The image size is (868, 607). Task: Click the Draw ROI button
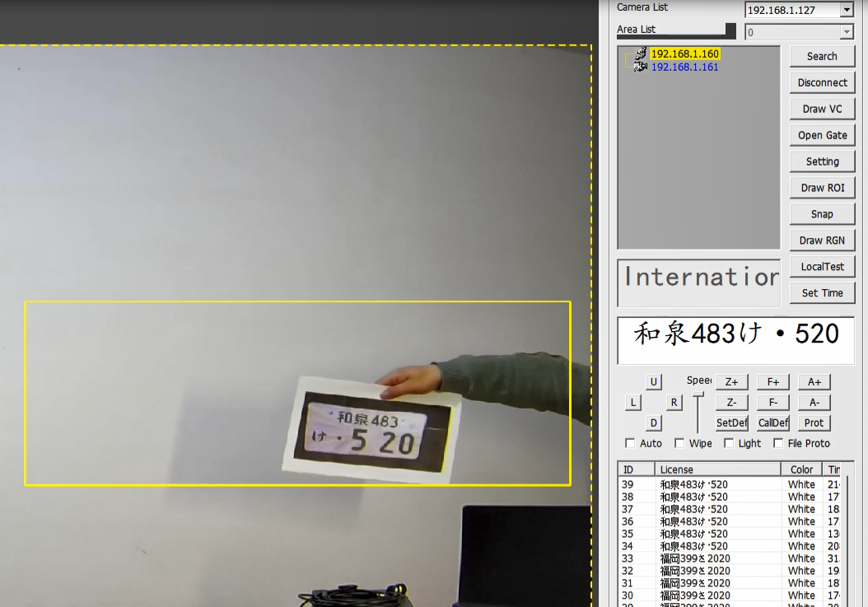[822, 188]
